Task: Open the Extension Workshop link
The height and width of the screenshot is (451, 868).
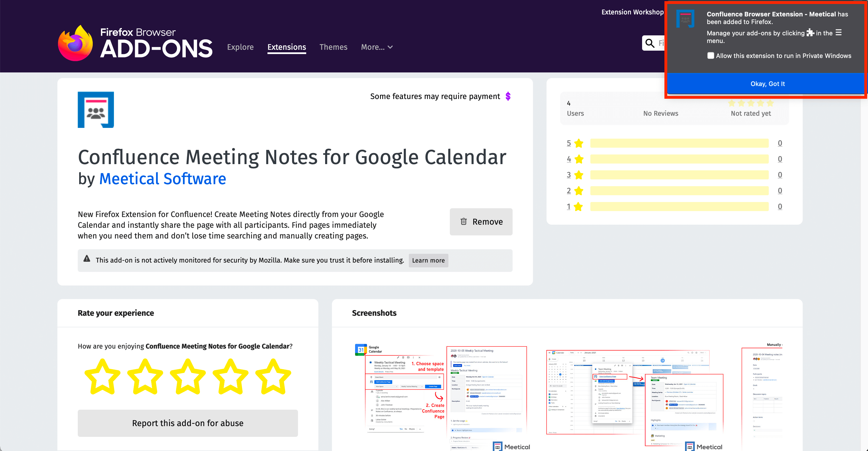Action: [632, 12]
